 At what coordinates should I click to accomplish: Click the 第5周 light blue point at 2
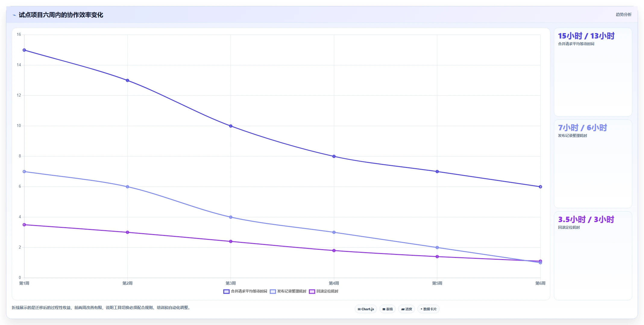(437, 248)
